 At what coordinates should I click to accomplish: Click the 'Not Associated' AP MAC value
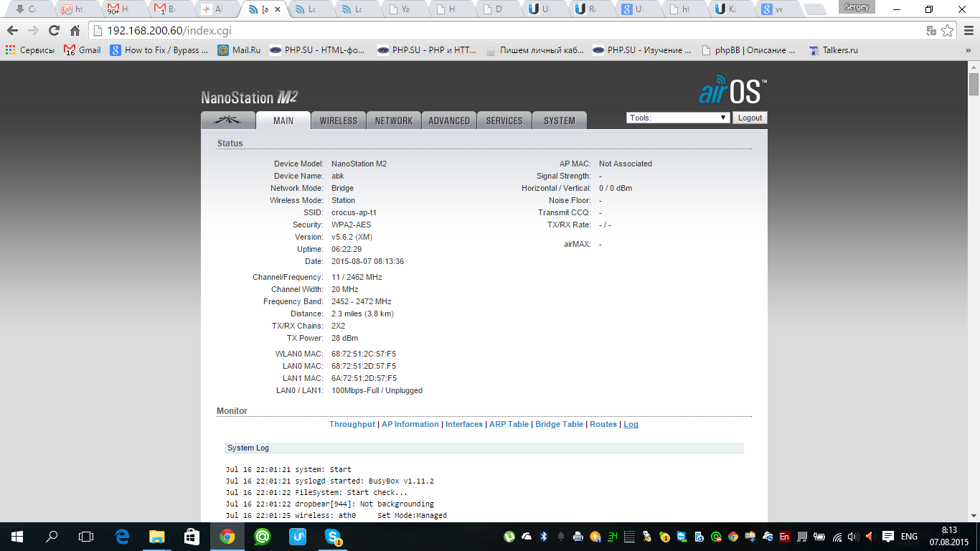click(x=626, y=164)
